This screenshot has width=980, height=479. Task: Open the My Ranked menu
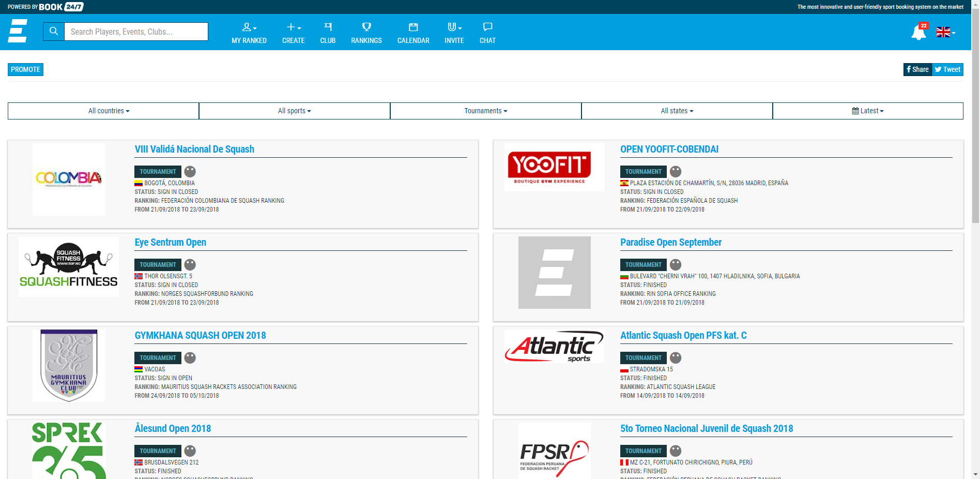click(x=249, y=33)
